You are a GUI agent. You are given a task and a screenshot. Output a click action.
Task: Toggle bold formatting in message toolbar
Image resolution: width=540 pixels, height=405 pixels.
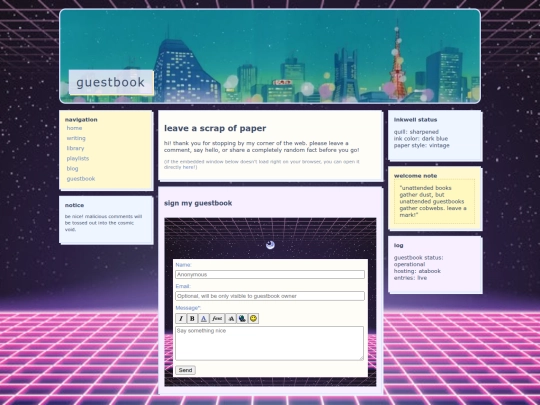pos(192,319)
